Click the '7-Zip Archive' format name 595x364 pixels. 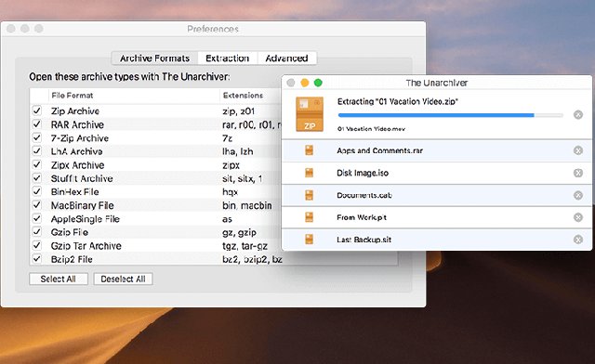point(80,138)
